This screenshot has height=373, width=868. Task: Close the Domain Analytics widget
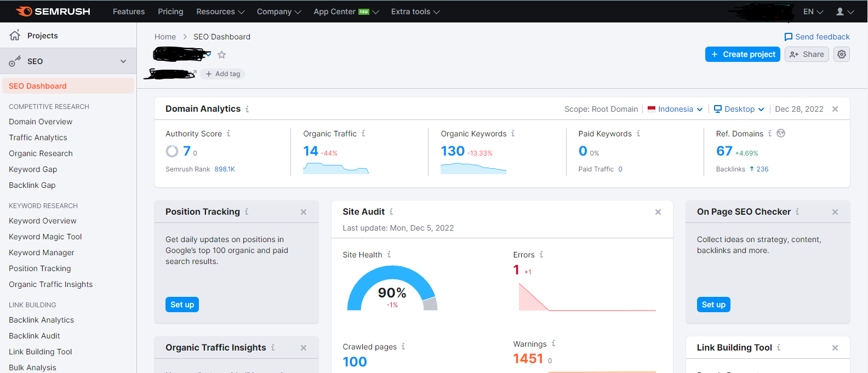point(835,109)
